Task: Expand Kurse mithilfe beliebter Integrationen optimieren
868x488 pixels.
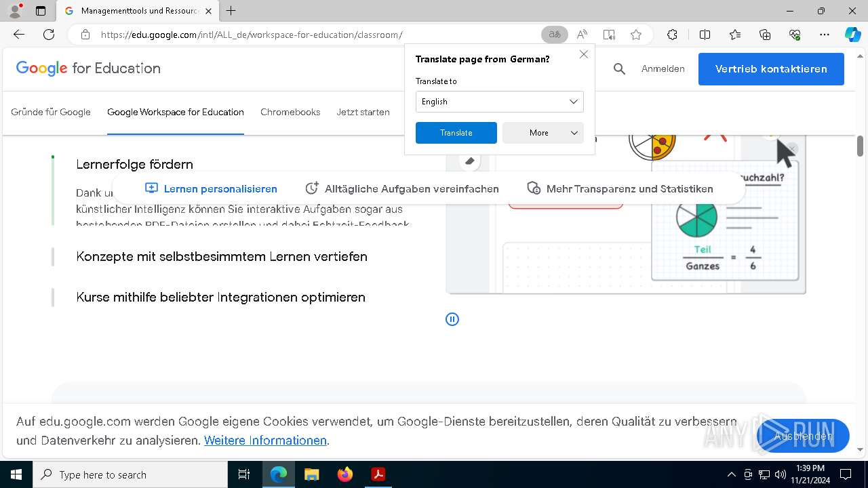Action: pos(220,297)
